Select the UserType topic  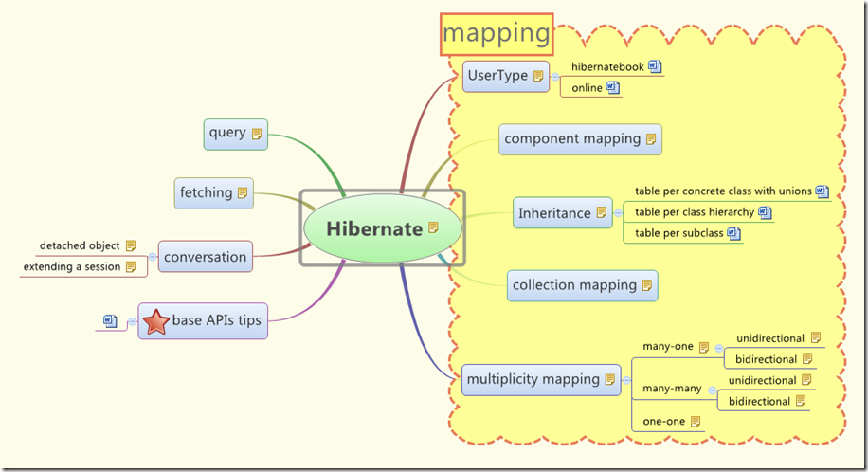pyautogui.click(x=506, y=77)
